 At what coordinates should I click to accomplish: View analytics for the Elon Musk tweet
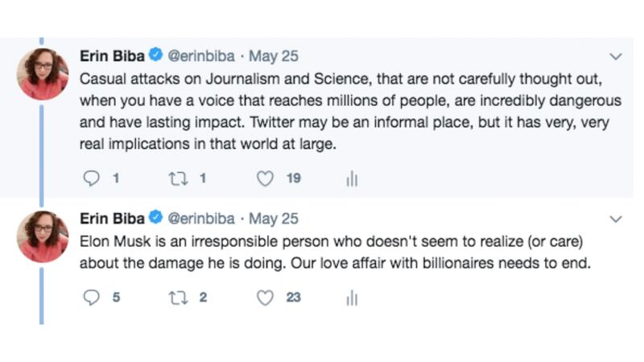click(x=351, y=298)
